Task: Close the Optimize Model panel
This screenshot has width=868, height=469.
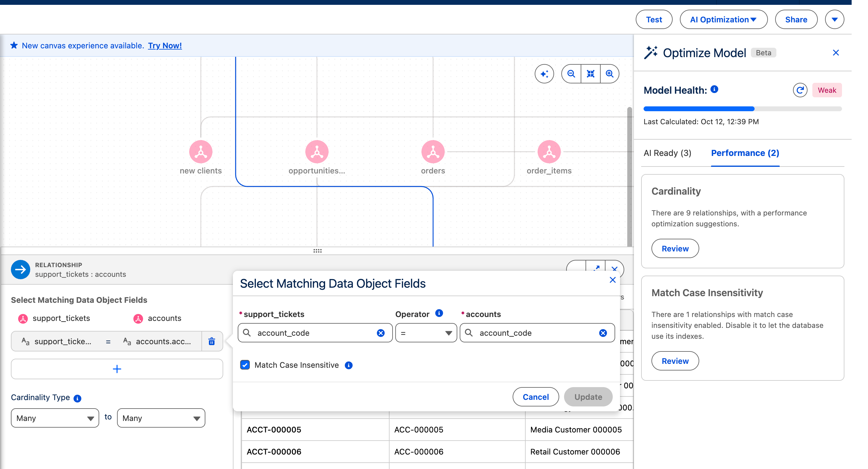Action: click(836, 53)
